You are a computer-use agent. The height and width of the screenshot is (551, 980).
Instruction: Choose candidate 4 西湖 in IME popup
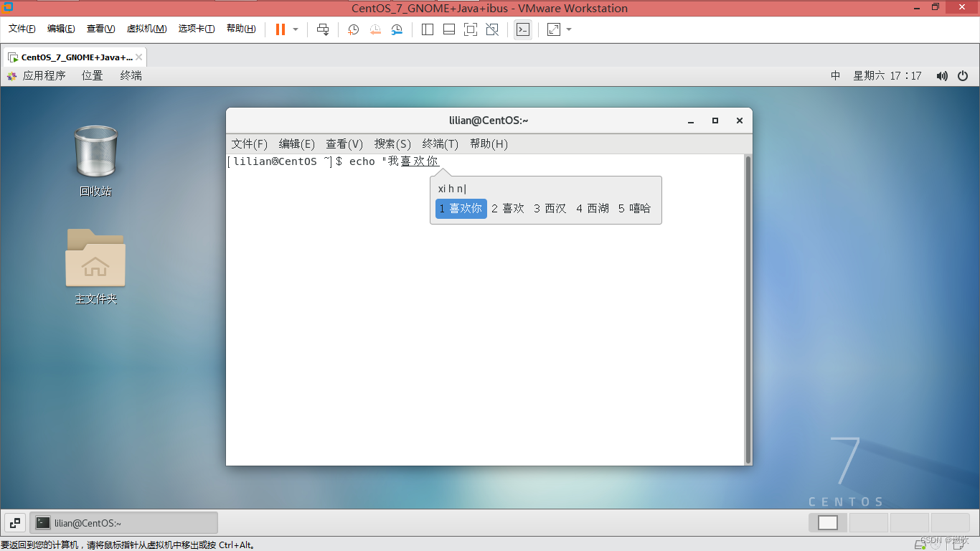[x=593, y=209]
